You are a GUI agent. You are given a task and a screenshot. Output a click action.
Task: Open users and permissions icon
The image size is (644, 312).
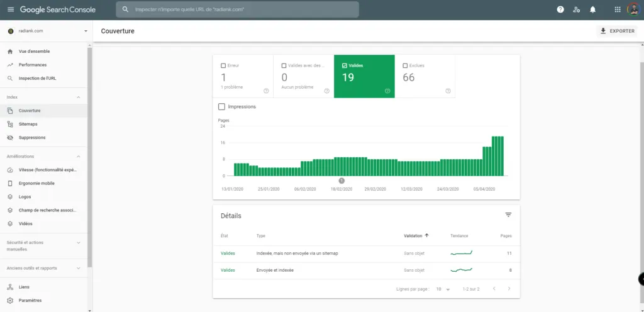coord(577,9)
